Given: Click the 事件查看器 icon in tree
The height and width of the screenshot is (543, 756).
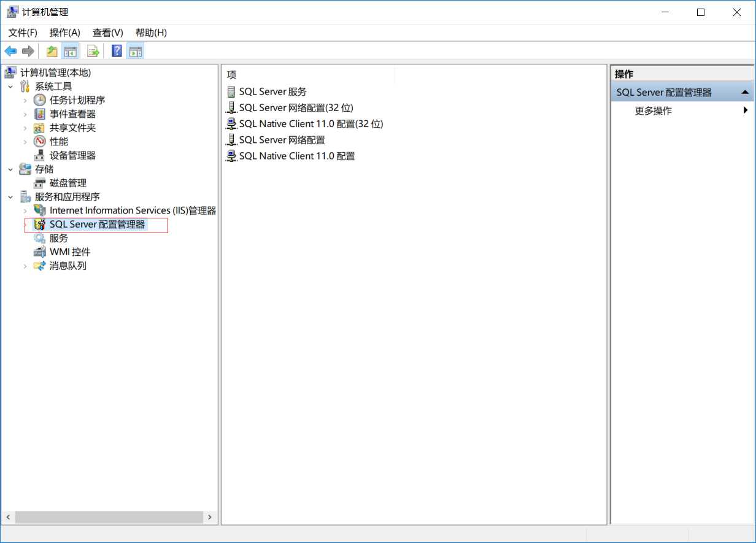Looking at the screenshot, I should pos(40,114).
